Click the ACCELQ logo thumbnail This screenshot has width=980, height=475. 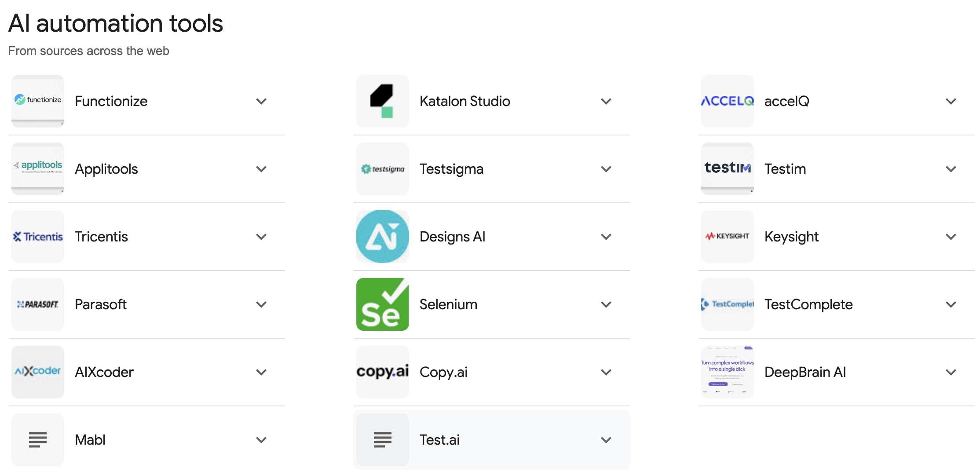[728, 101]
